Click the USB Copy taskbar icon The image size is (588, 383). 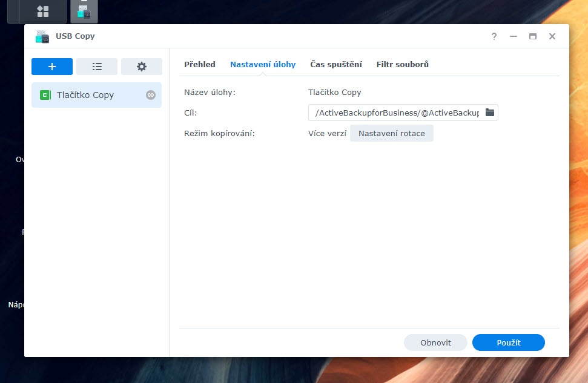click(84, 11)
